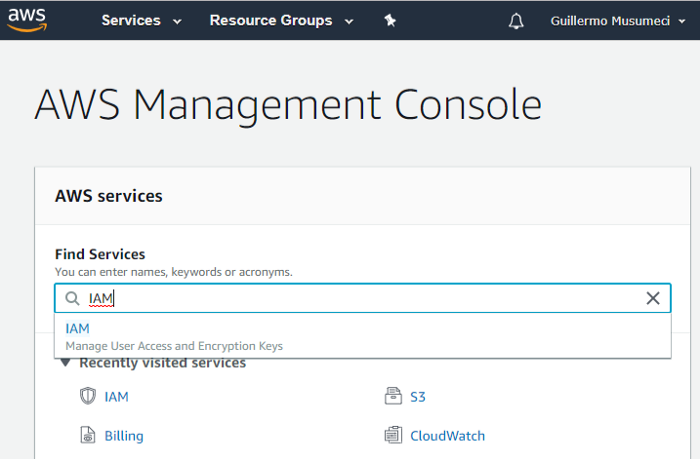Open S3 from recently visited services
This screenshot has width=700, height=459.
(418, 396)
